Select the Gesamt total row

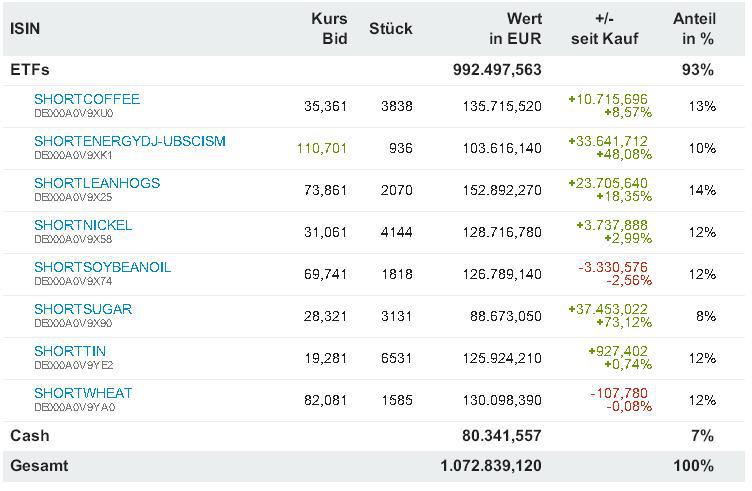click(38, 466)
